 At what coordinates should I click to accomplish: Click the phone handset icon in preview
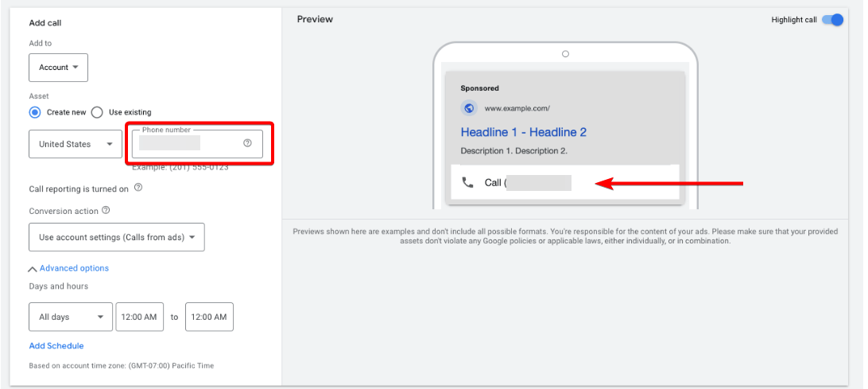click(x=467, y=182)
